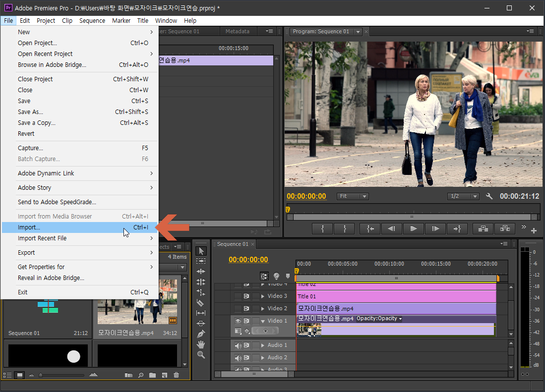Expand the Audio 1 track triangle
This screenshot has height=392, width=545.
[263, 345]
